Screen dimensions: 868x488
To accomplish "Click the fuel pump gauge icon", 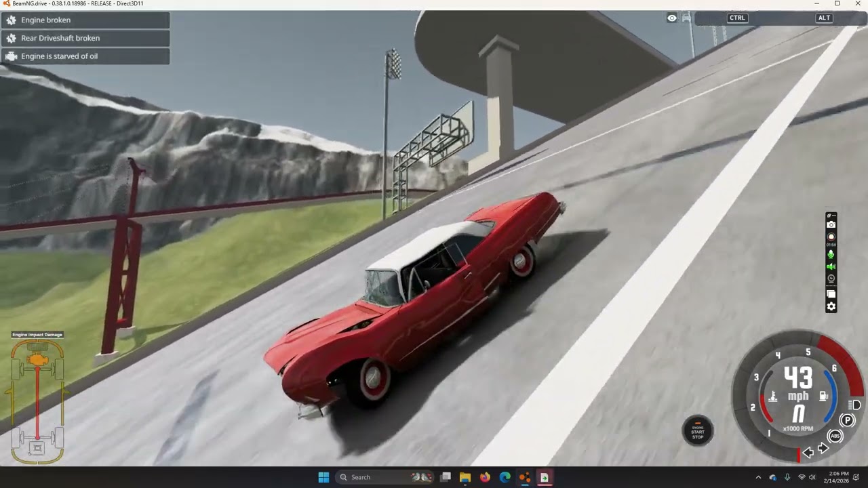I will [825, 396].
